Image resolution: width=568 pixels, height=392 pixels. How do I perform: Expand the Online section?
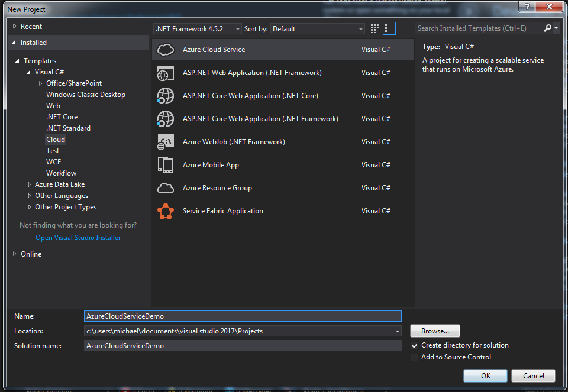click(15, 254)
